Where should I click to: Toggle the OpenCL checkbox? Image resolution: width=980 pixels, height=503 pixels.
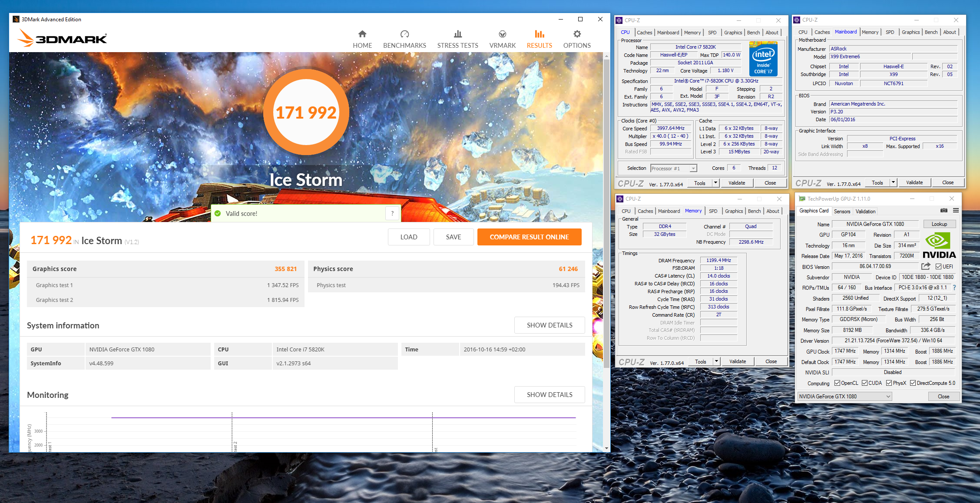click(x=837, y=383)
